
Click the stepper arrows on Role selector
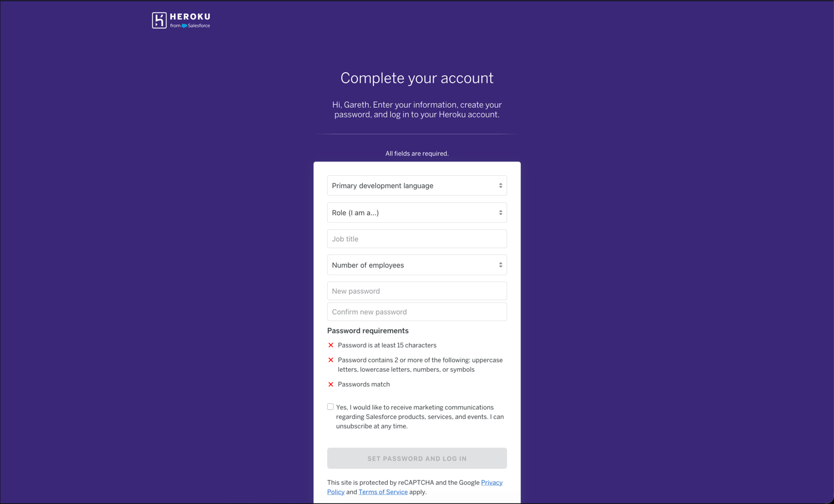(500, 212)
